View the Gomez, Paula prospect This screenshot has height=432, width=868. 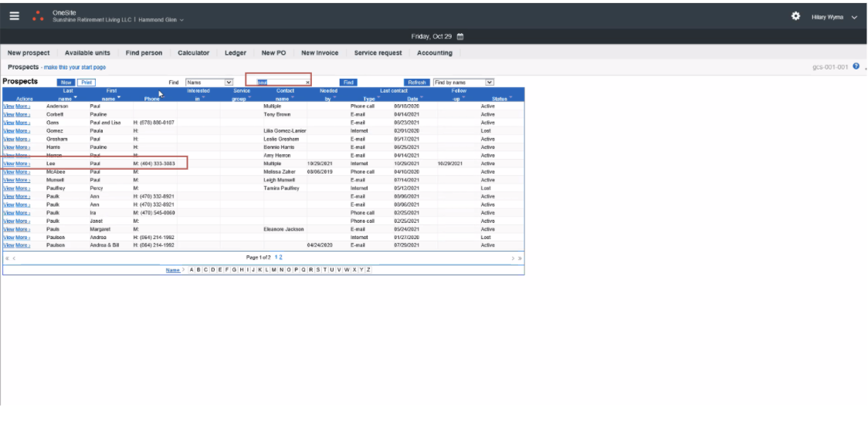coord(8,131)
